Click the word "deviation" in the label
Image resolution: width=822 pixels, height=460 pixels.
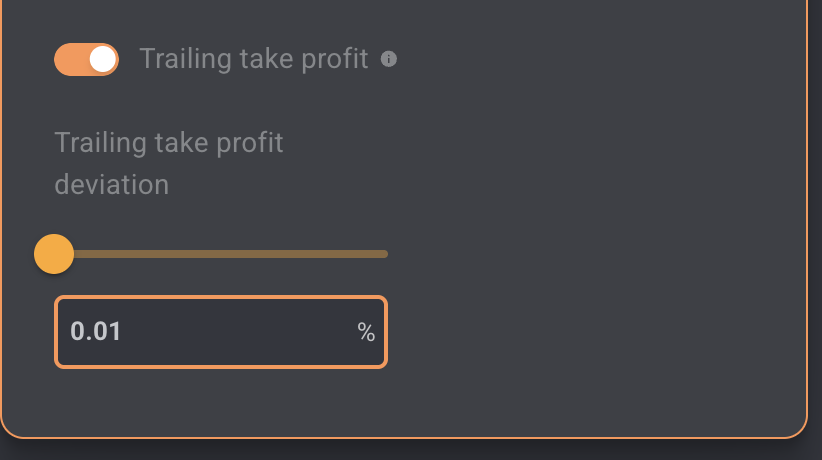click(112, 185)
